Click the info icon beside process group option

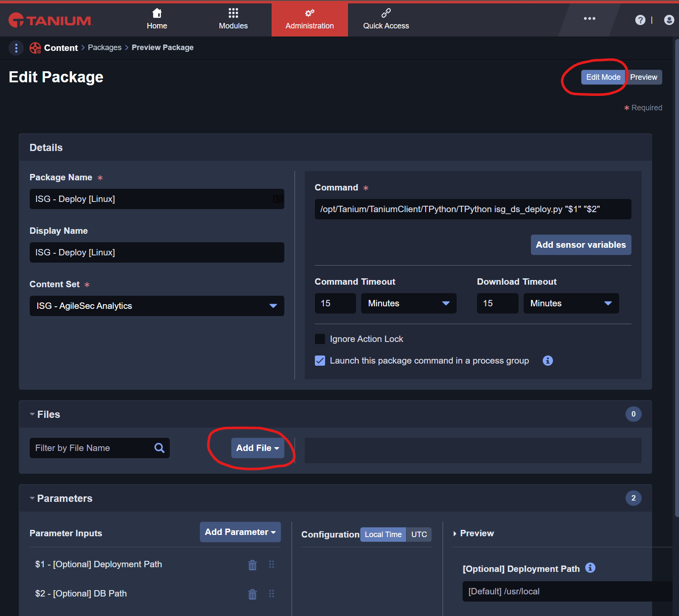[x=548, y=361]
